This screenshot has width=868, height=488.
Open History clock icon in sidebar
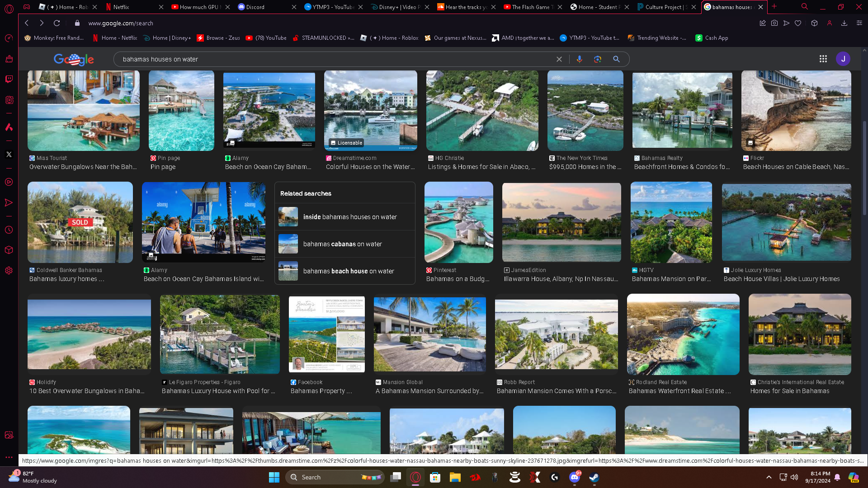(9, 230)
